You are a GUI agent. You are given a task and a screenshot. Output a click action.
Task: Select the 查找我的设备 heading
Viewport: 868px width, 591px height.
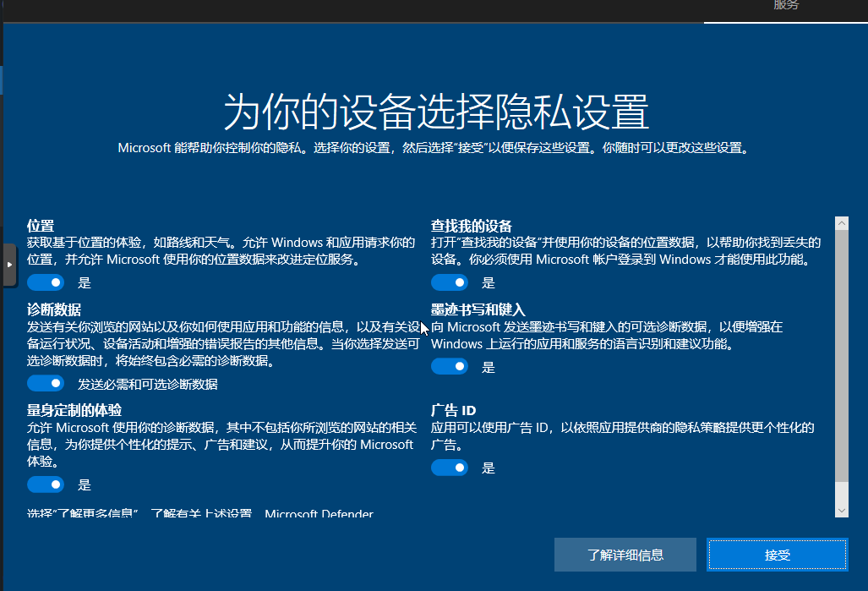pyautogui.click(x=472, y=226)
